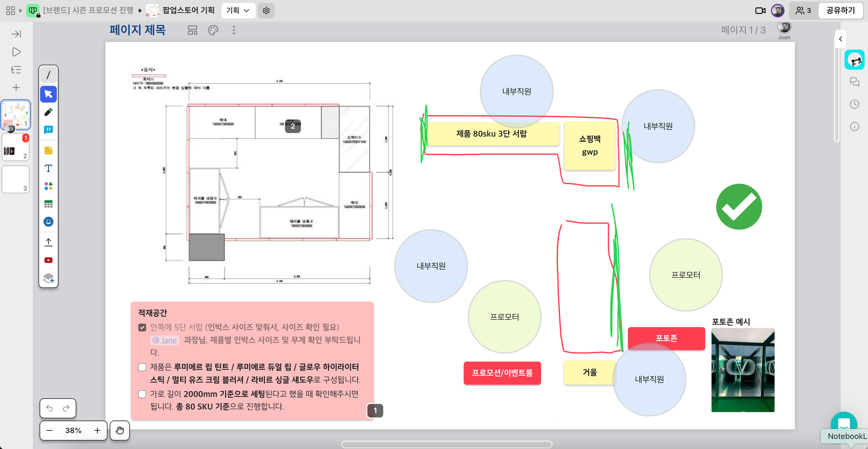
Task: Open [브랜드] 시즌 프로모션 진행 breadcrumb
Action: [88, 10]
